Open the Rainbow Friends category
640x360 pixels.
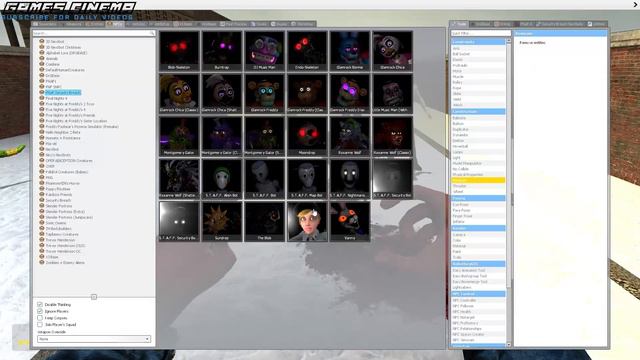[x=59, y=195]
